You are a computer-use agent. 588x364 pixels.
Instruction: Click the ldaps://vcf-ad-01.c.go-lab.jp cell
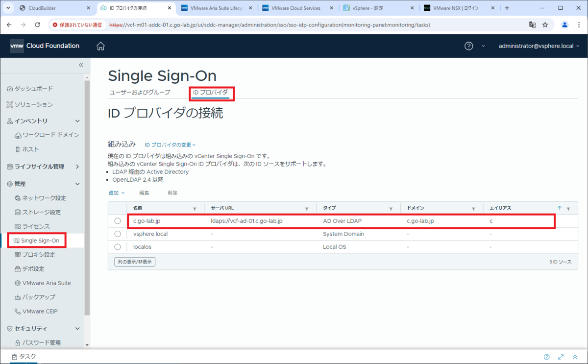(x=246, y=221)
